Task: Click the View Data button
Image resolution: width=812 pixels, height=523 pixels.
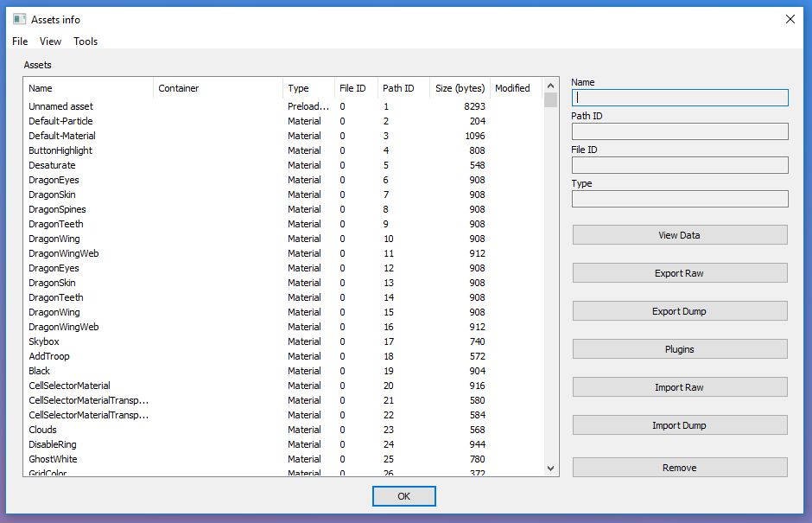Action: pyautogui.click(x=679, y=235)
